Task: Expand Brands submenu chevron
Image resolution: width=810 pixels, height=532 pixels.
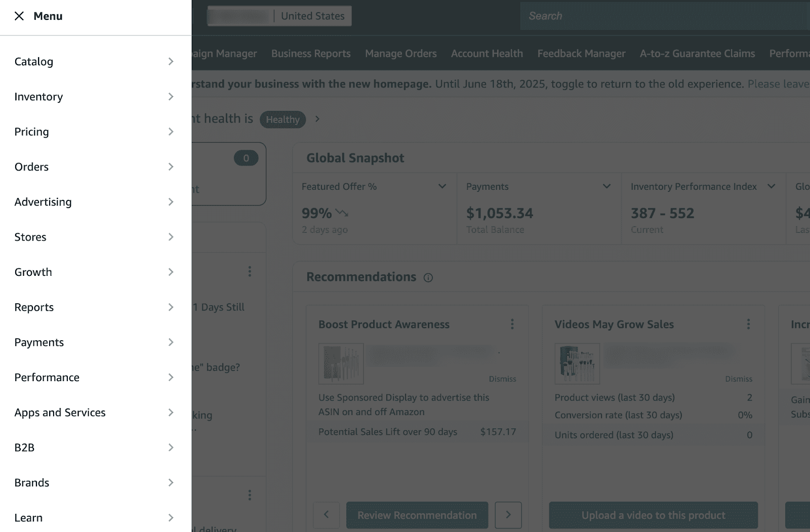Action: [x=171, y=483]
